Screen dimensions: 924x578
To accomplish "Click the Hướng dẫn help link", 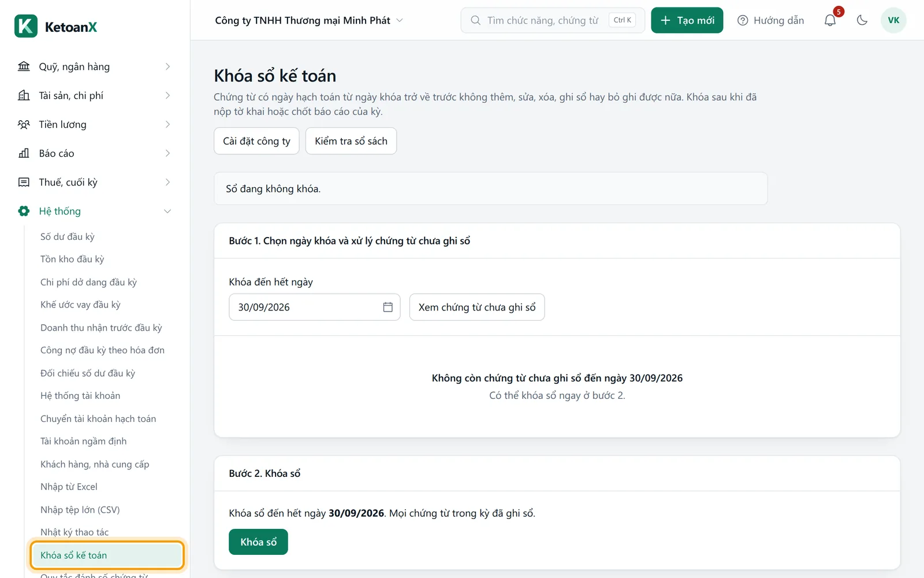I will pos(771,20).
